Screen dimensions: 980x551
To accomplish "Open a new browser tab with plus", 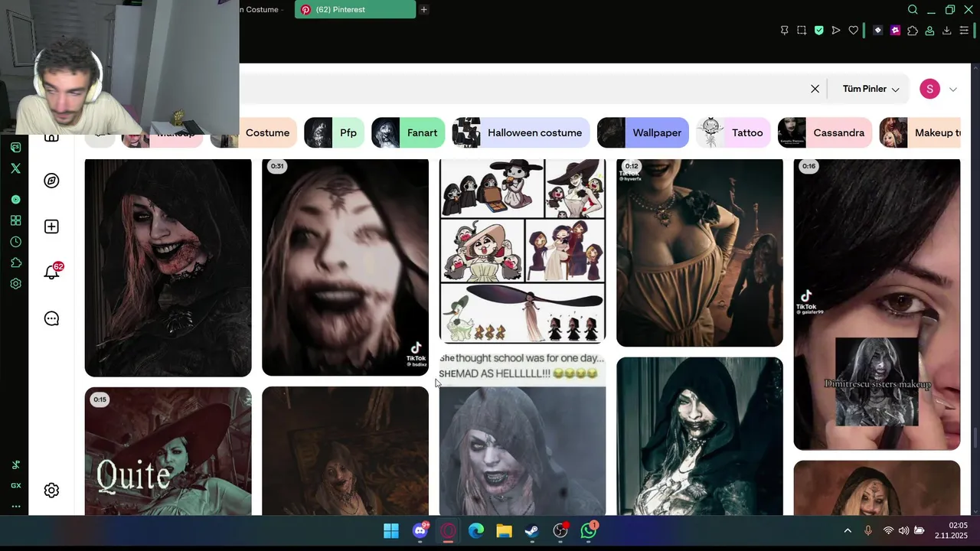I will [423, 9].
